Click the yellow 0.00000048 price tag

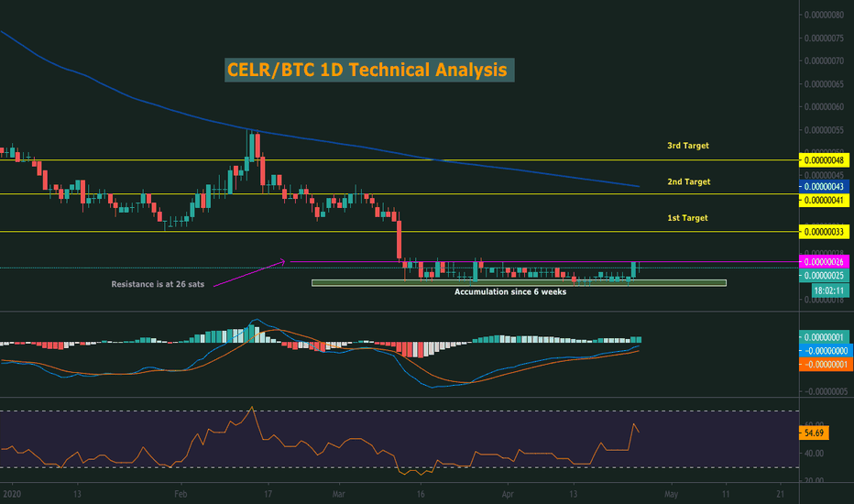pos(824,160)
